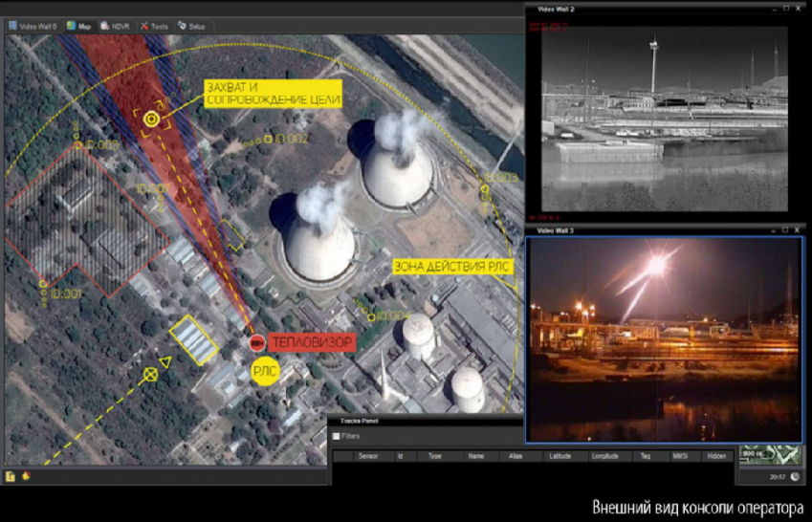812x522 pixels.
Task: Select the yellow РЛС radar marker
Action: pos(266,372)
